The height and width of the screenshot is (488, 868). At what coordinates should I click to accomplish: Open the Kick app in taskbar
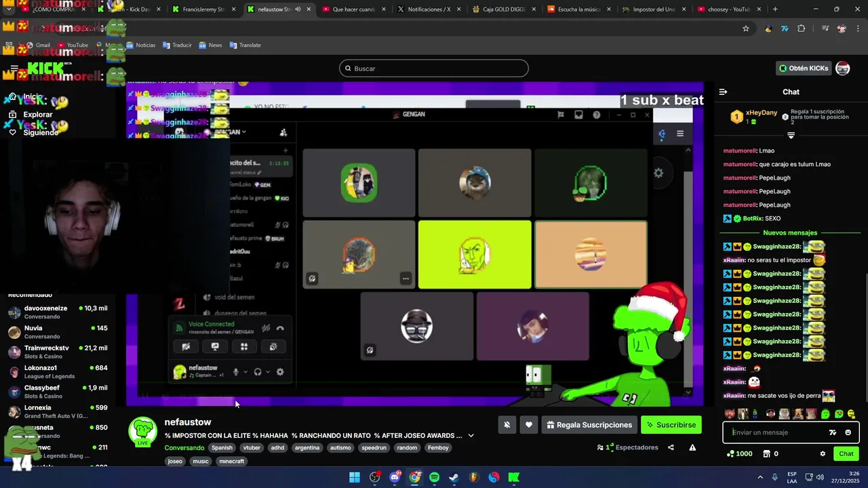[513, 477]
